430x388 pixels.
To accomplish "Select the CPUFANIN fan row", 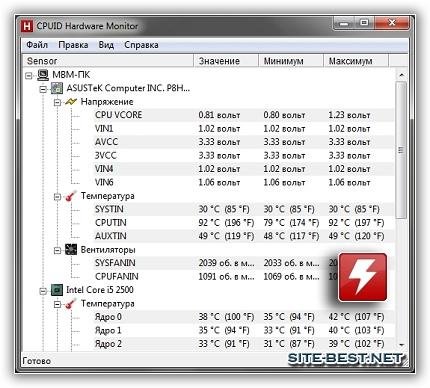I will point(243,277).
